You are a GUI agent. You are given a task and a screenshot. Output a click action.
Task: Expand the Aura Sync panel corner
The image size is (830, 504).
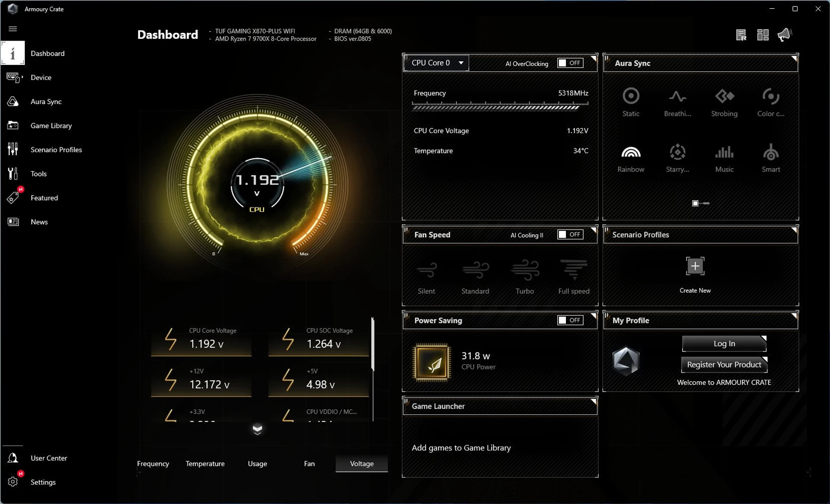[x=794, y=58]
